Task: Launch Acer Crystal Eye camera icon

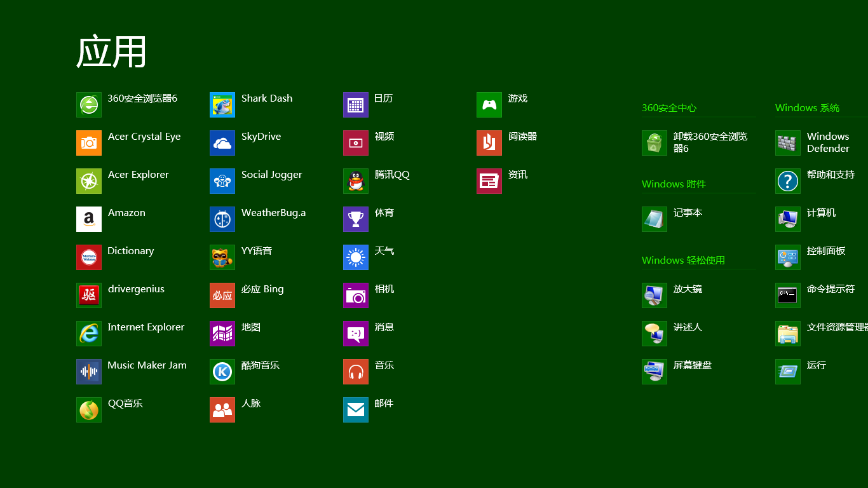Action: [x=89, y=143]
